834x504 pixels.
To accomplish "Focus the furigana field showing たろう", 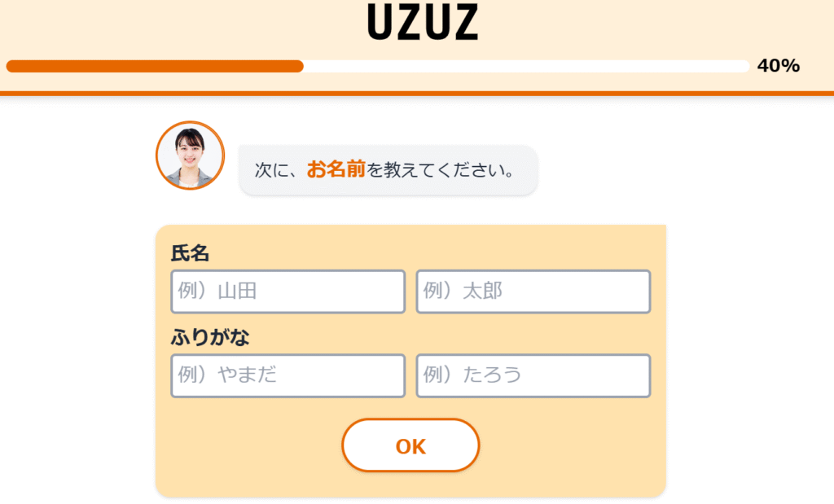I will click(533, 375).
